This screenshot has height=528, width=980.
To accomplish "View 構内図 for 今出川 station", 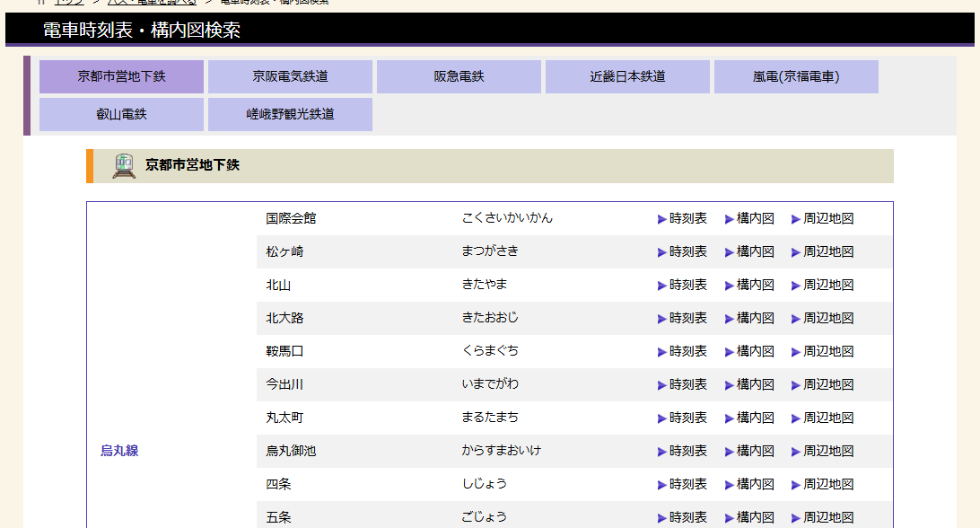I will 749,384.
